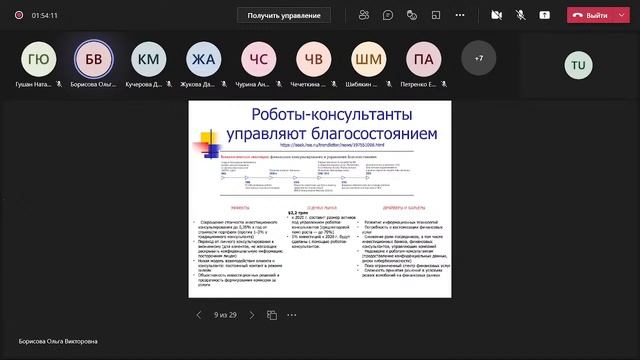Click the Петренко Е... participant name label
This screenshot has width=640, height=360.
tap(418, 84)
